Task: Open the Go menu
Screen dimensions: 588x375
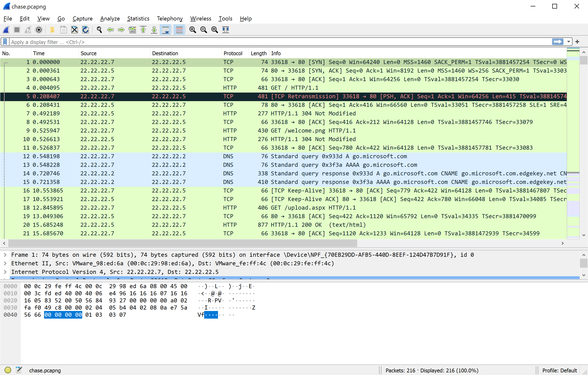Action: click(61, 19)
